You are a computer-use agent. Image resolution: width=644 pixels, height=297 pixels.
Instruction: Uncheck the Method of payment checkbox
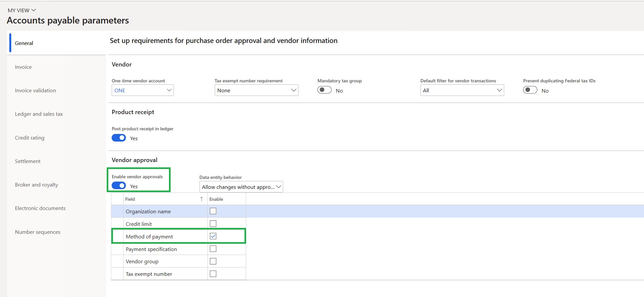(x=213, y=236)
